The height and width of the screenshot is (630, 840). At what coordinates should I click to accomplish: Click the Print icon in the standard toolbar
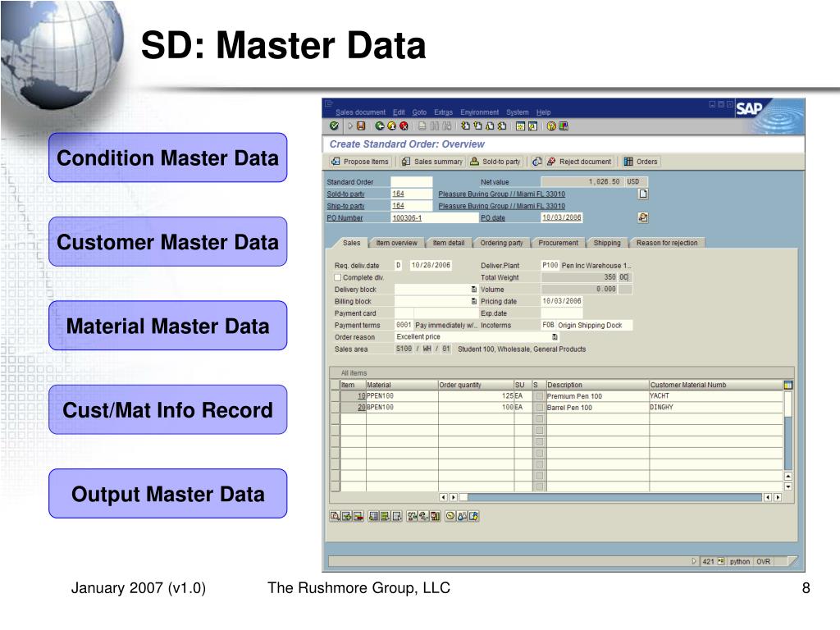422,126
